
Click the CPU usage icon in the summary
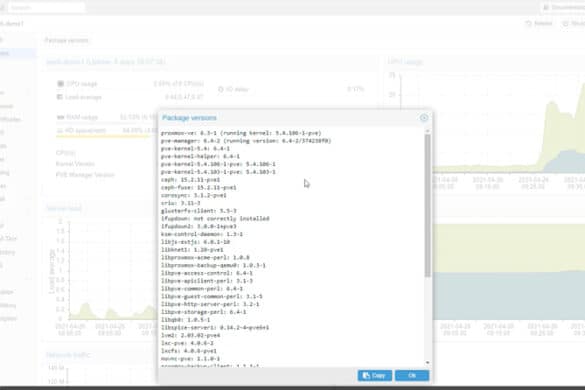[60, 84]
